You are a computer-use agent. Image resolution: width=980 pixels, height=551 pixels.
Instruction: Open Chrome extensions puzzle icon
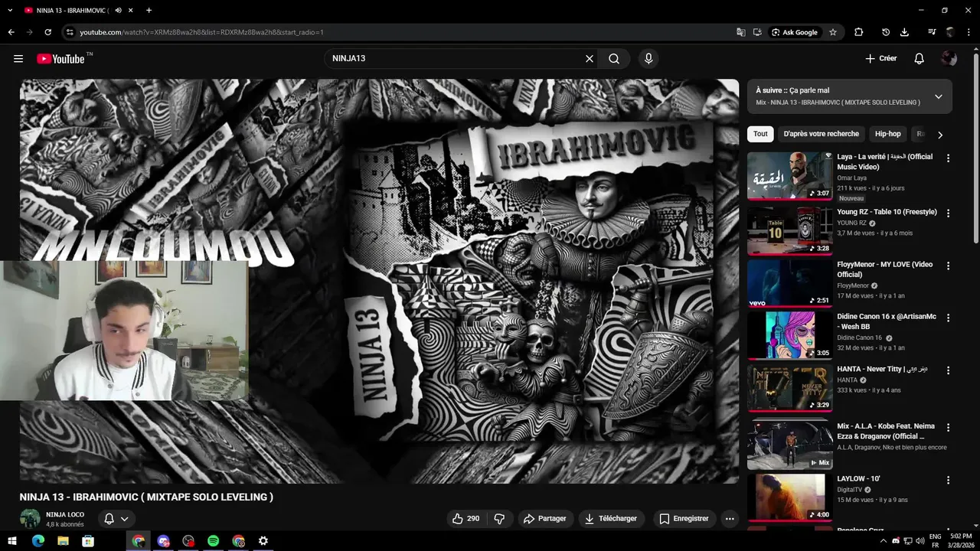point(858,32)
